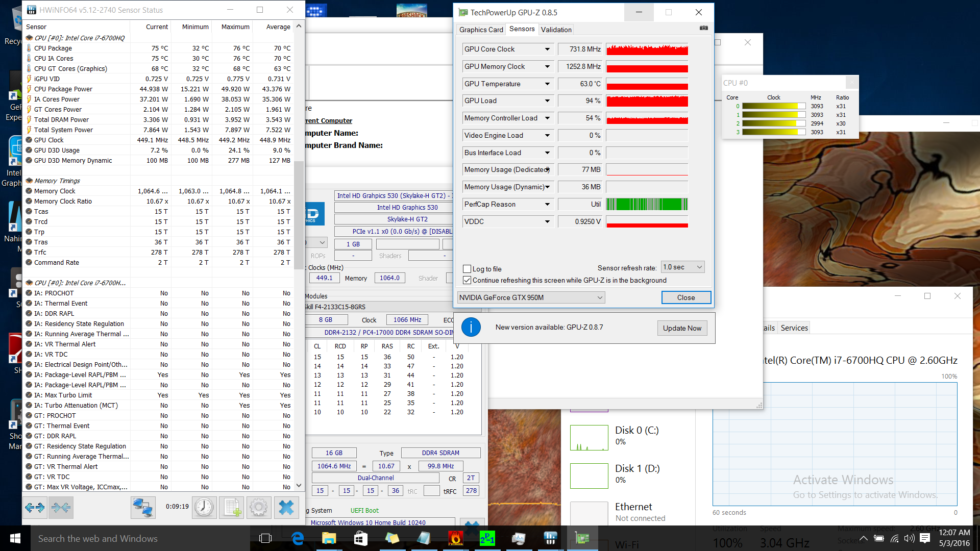Select CPU Package temperature row in HWiNFO
This screenshot has height=551, width=980.
pos(160,48)
